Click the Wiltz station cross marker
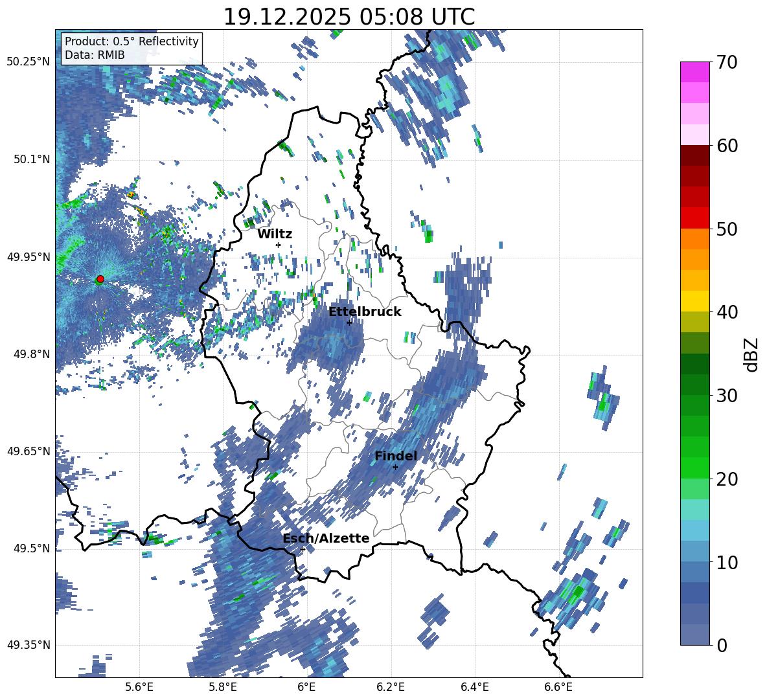 click(278, 245)
